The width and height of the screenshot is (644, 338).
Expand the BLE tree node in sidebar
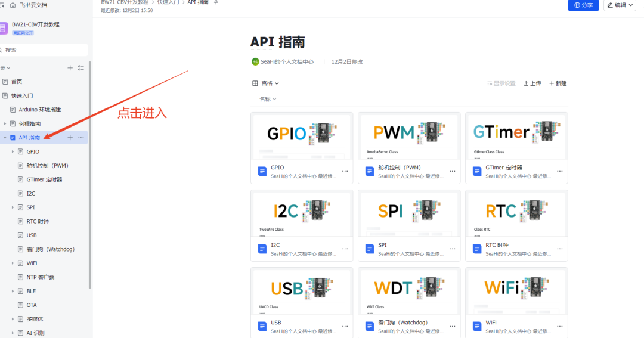click(13, 291)
